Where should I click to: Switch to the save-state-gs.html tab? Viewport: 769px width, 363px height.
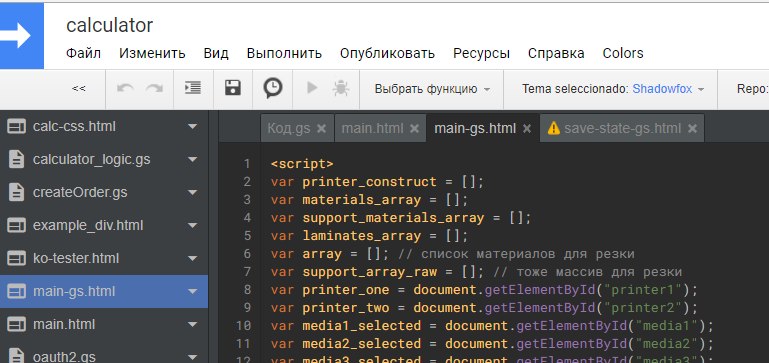pos(622,129)
